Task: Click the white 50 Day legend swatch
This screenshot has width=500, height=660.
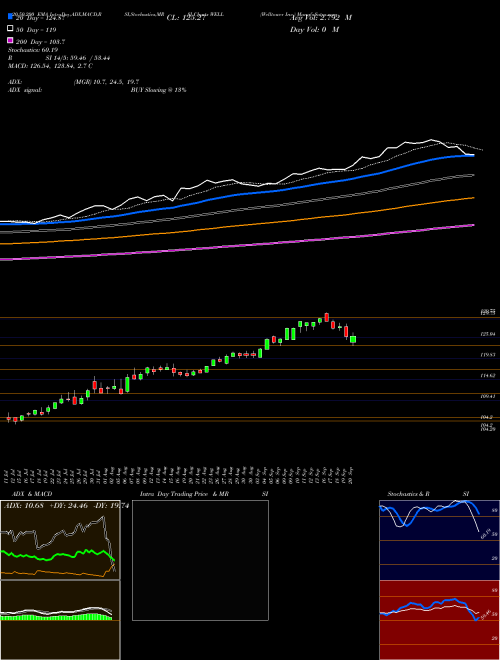Action: point(10,28)
